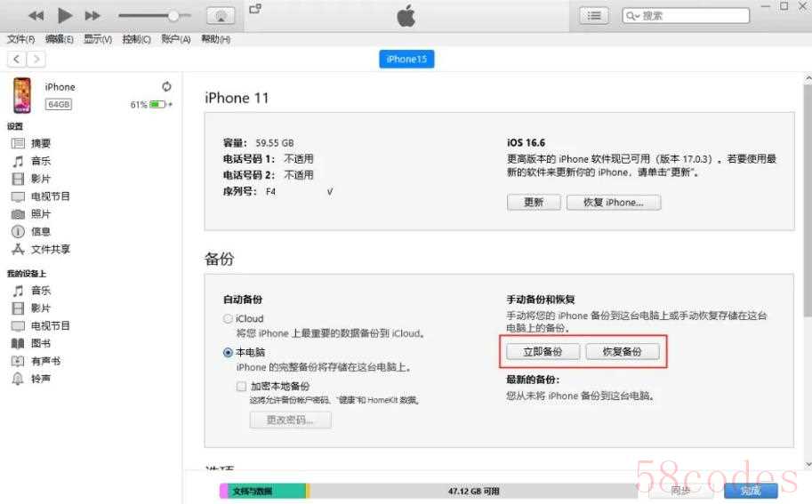This screenshot has width=812, height=504.
Task: Open the 文件(F) menu
Action: (20, 39)
